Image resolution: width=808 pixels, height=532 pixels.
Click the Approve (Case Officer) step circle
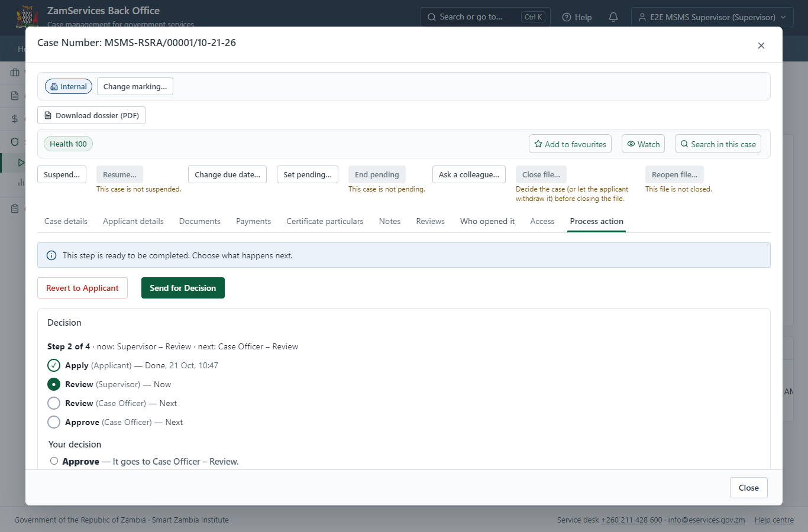tap(54, 422)
